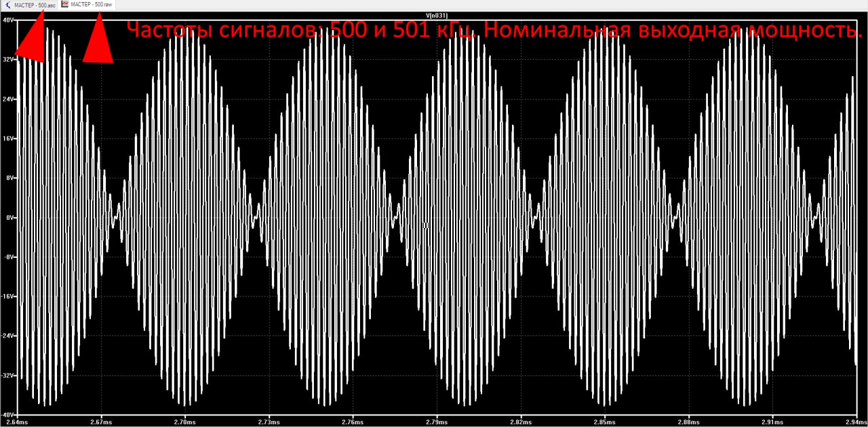
Task: Click the 2.67ms time axis label
Action: pyautogui.click(x=101, y=422)
